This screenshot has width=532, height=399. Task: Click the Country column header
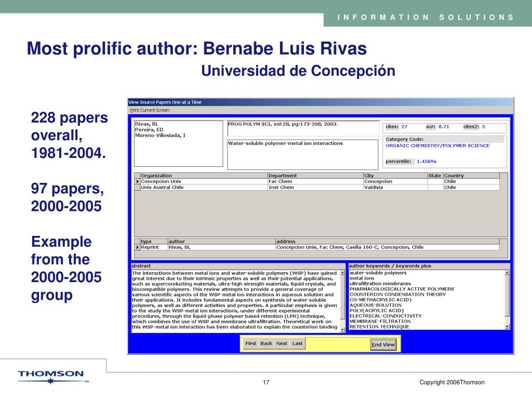point(471,176)
